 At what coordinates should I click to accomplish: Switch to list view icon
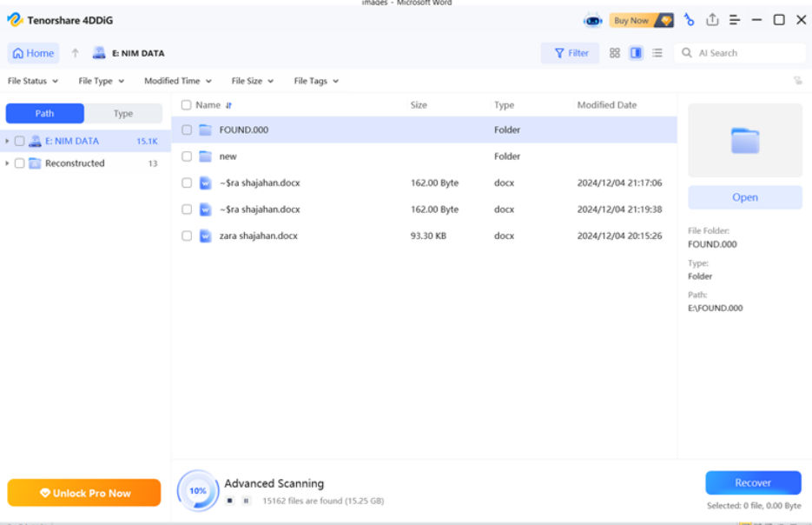coord(657,53)
